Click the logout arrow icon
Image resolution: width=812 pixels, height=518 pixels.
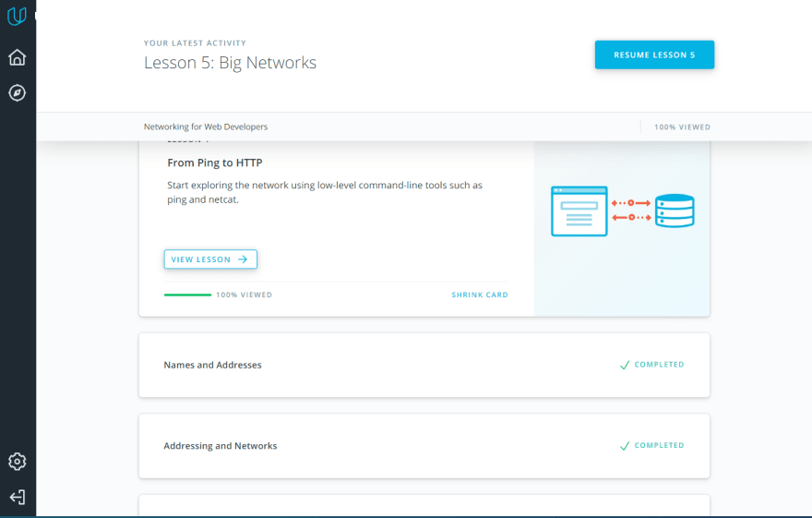[18, 498]
